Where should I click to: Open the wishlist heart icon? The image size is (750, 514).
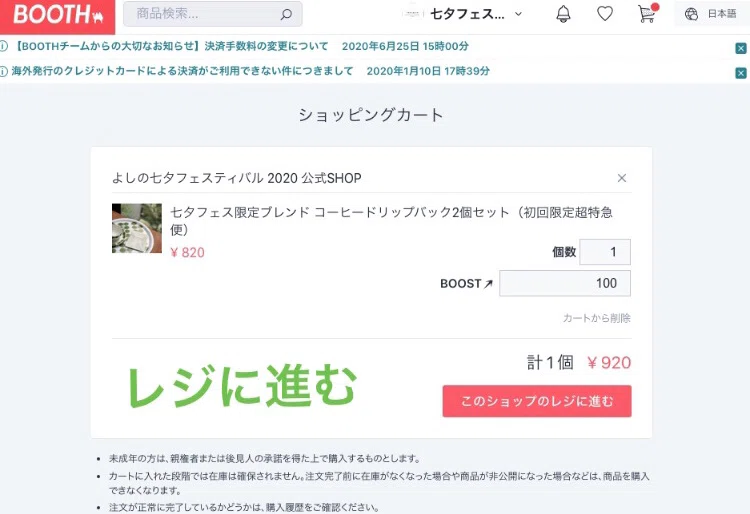(x=605, y=14)
